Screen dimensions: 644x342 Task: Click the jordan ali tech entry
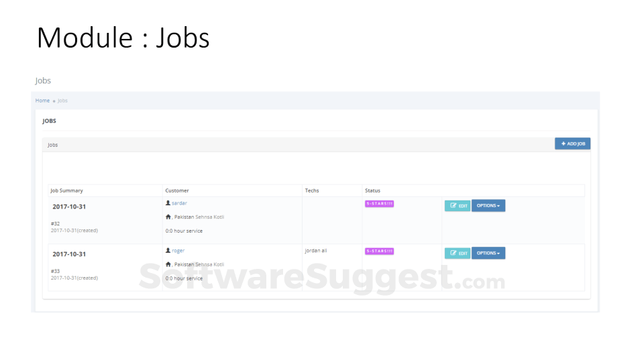pos(316,250)
